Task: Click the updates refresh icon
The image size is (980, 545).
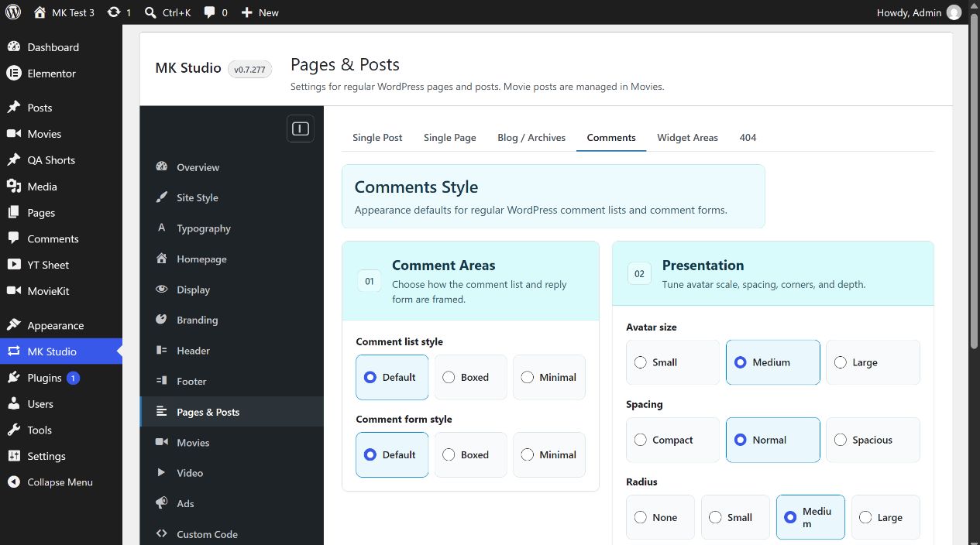Action: pyautogui.click(x=114, y=12)
